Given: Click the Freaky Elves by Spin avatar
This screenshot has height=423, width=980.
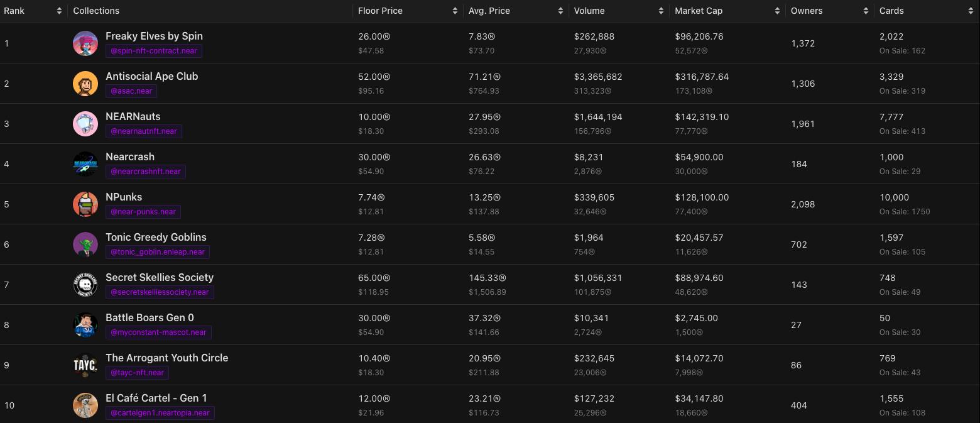Looking at the screenshot, I should (x=85, y=43).
